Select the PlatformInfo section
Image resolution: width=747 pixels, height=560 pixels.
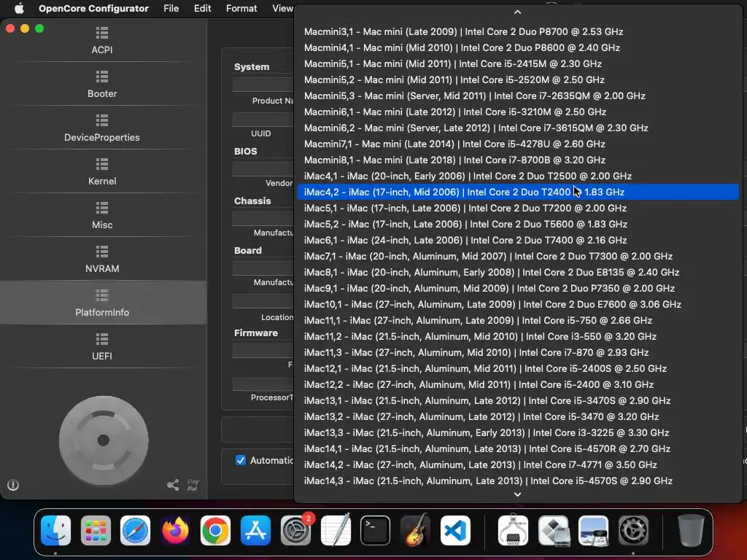tap(102, 303)
